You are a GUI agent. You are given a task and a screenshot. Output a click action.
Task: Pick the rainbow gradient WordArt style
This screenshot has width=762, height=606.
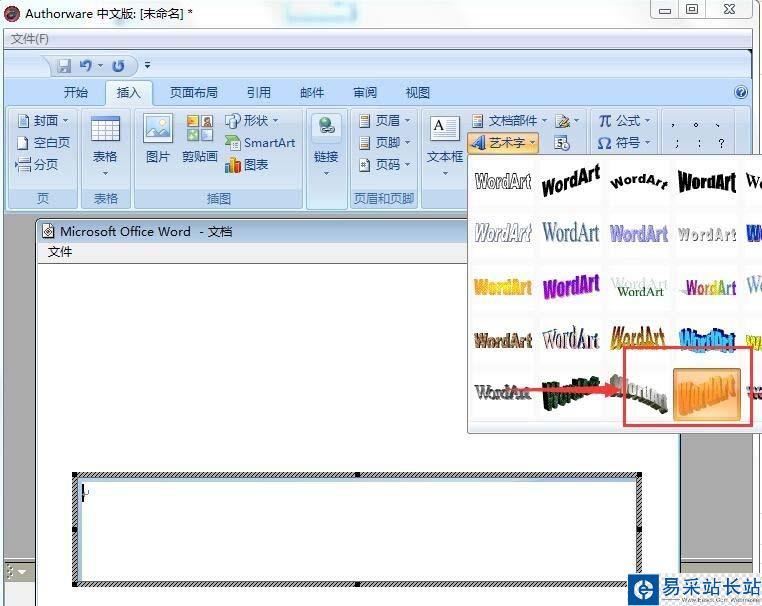[x=707, y=286]
